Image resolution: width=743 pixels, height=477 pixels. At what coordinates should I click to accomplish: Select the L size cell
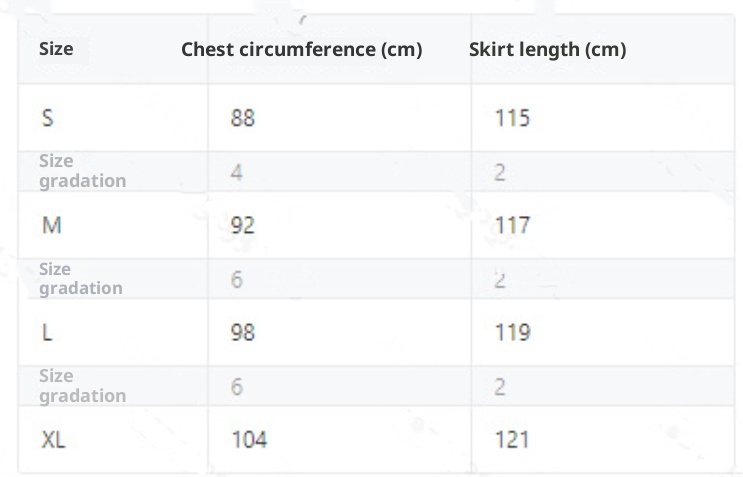(46, 332)
